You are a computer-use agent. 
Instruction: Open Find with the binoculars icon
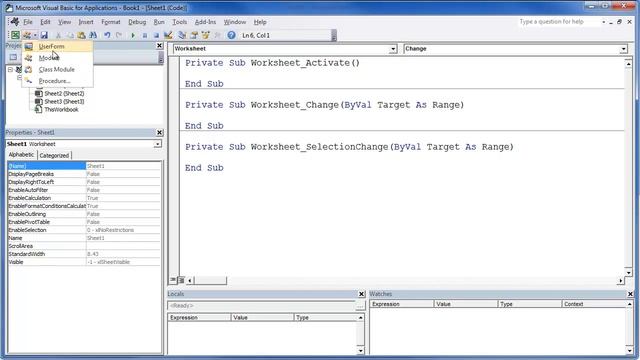point(93,36)
